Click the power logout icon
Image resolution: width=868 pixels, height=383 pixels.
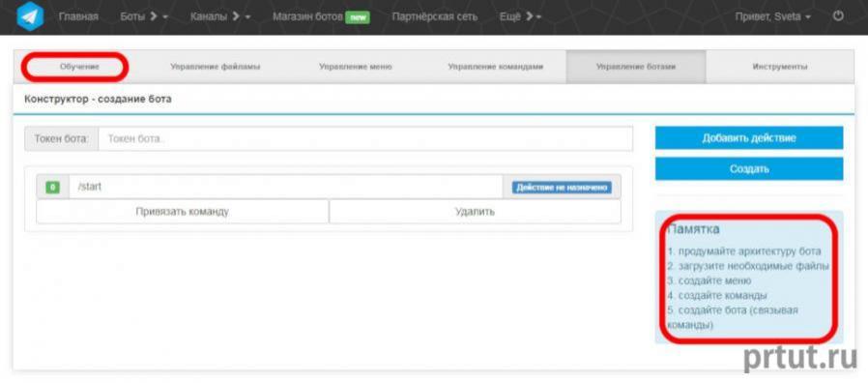tap(838, 16)
